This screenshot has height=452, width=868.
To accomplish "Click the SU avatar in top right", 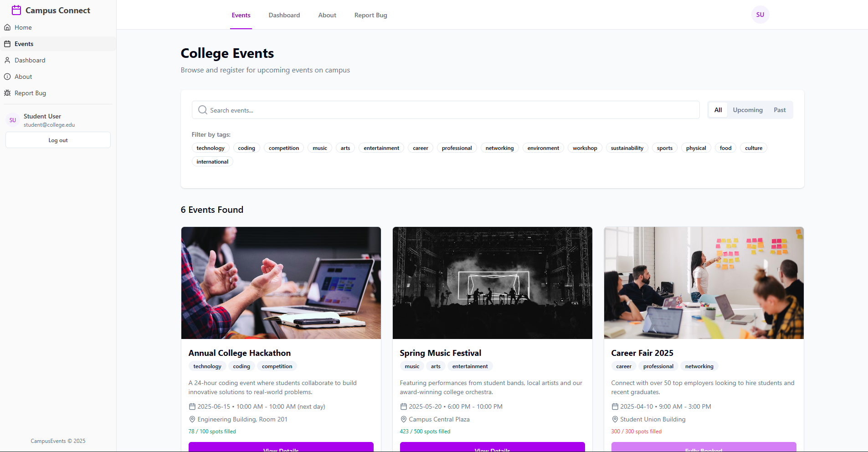I will click(760, 15).
